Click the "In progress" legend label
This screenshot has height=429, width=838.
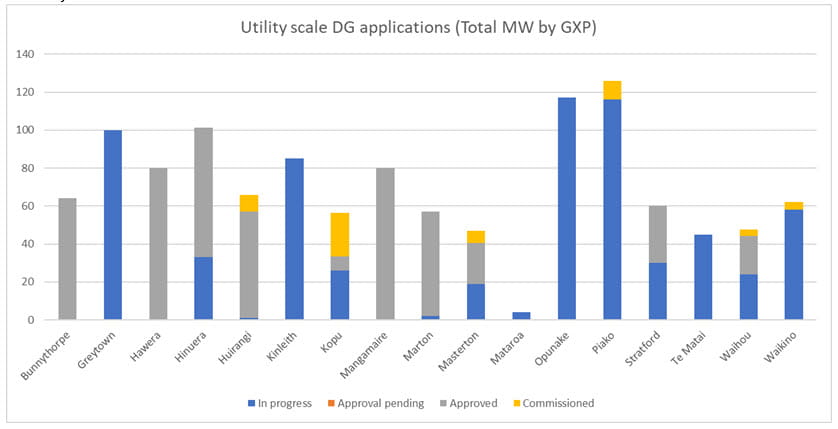point(285,403)
